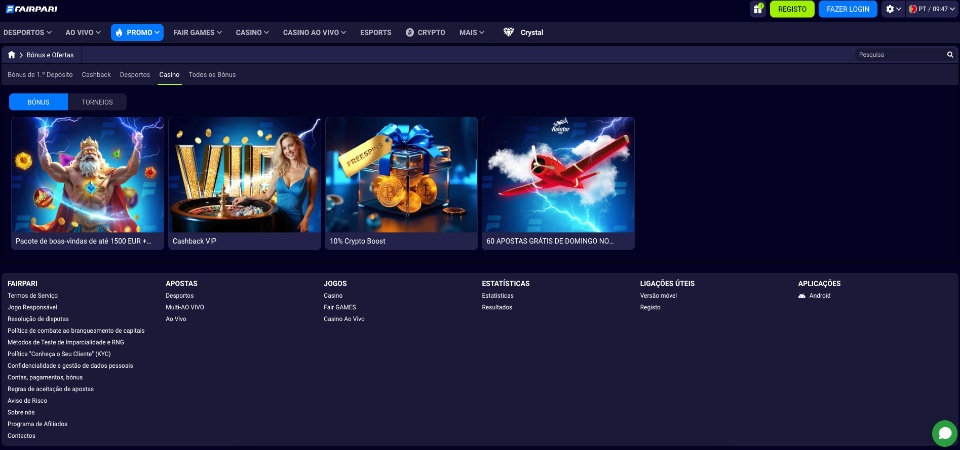
Task: Open the live chat bubble
Action: point(945,433)
